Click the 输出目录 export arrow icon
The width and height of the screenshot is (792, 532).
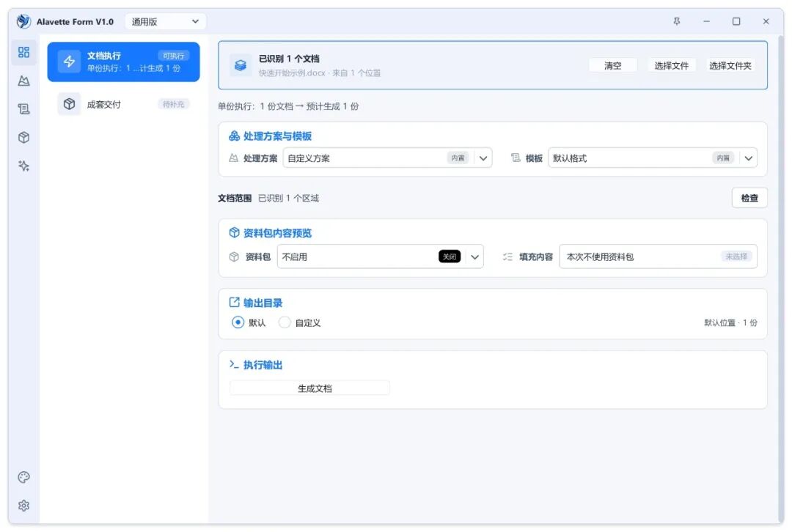pyautogui.click(x=234, y=302)
